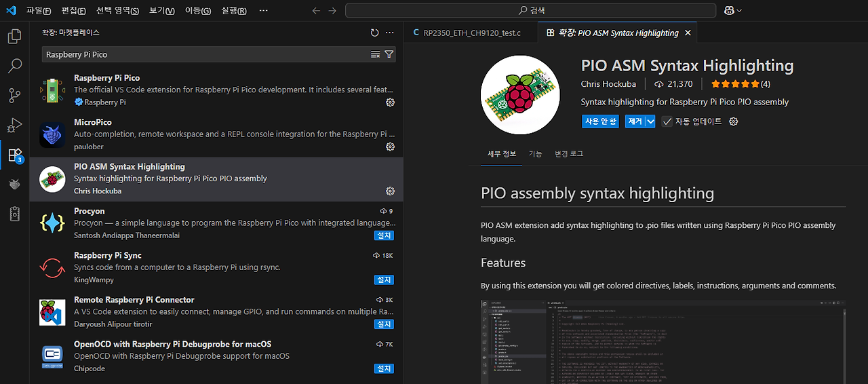This screenshot has height=384, width=868.
Task: Go forward in navigation history
Action: (x=332, y=11)
